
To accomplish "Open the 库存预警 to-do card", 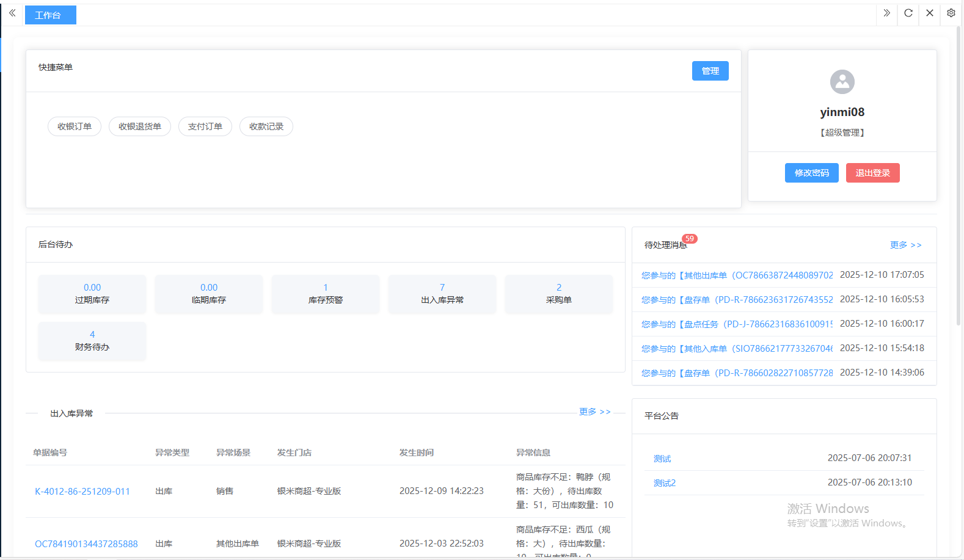I will pyautogui.click(x=326, y=294).
